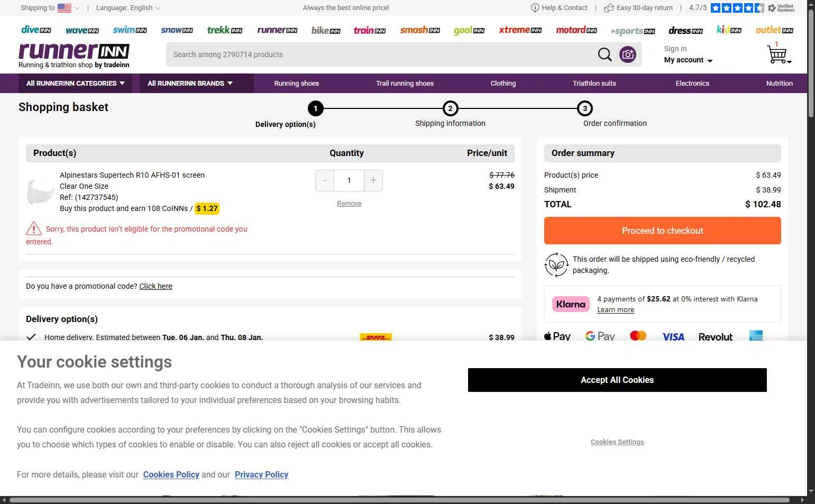Image resolution: width=815 pixels, height=504 pixels.
Task: Decrease product quantity with minus button
Action: [325, 180]
